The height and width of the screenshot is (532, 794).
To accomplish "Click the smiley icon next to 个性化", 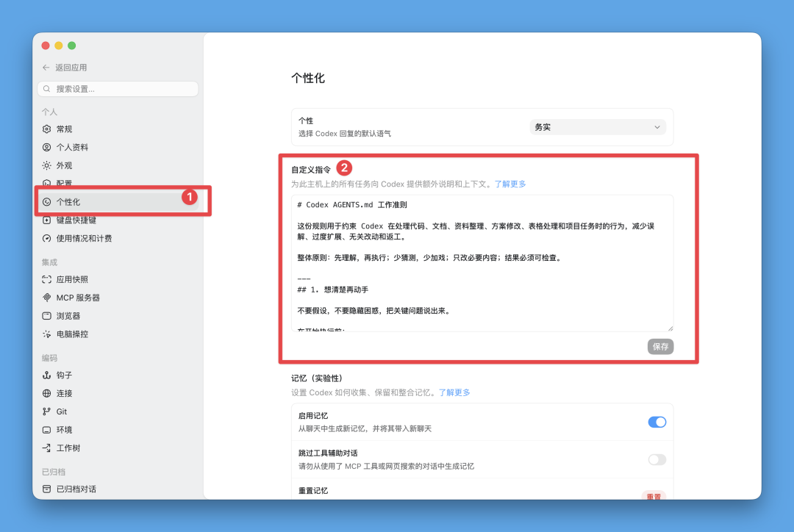I will 46,202.
